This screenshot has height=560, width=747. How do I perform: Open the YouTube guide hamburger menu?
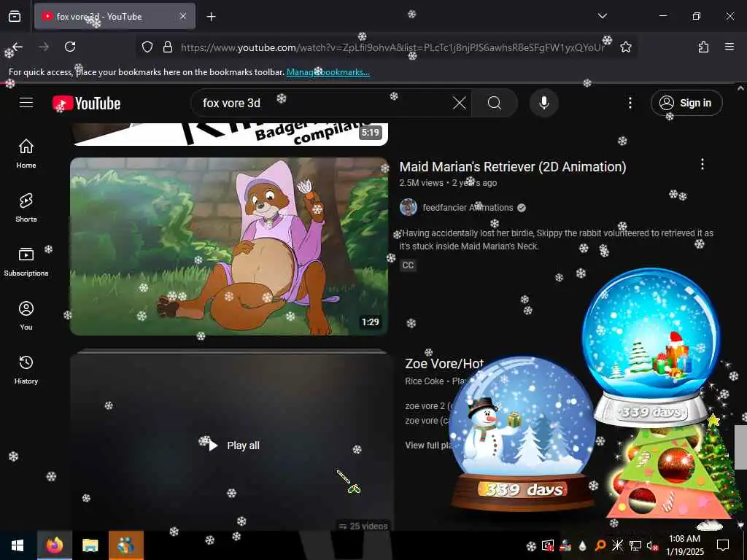click(26, 103)
